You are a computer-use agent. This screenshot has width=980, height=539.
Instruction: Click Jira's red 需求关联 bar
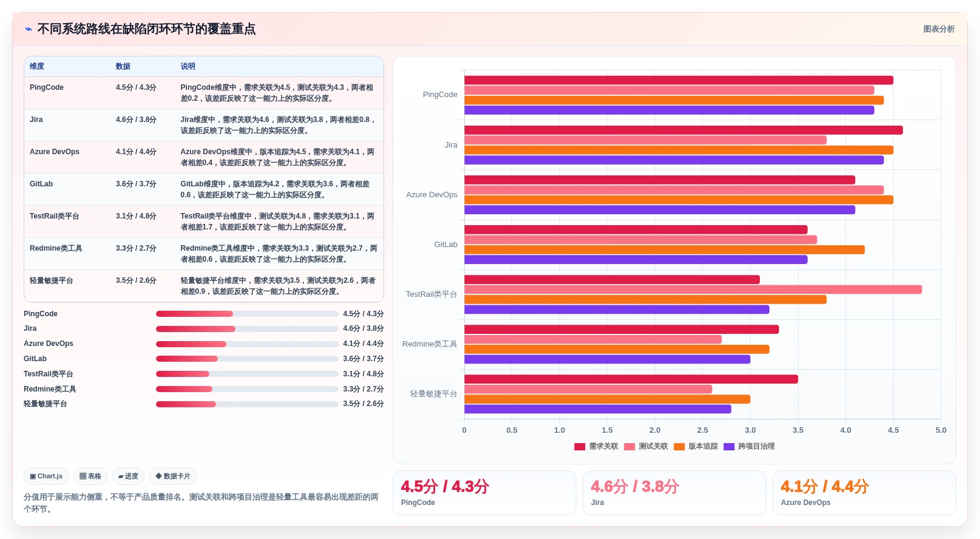tap(684, 131)
